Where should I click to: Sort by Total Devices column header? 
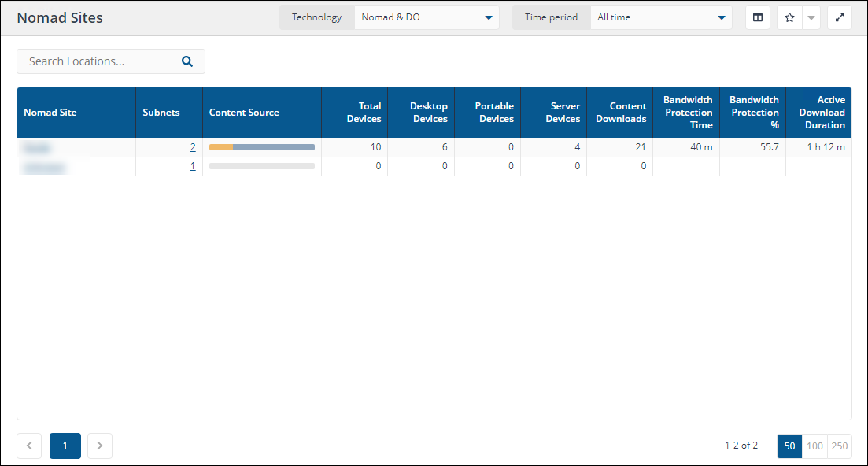[x=364, y=113]
